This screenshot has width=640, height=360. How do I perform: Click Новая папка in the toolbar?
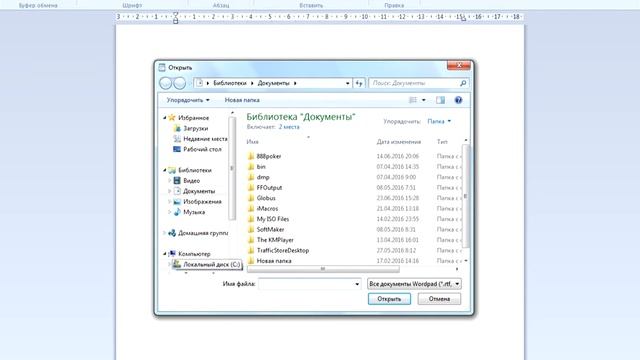(242, 100)
